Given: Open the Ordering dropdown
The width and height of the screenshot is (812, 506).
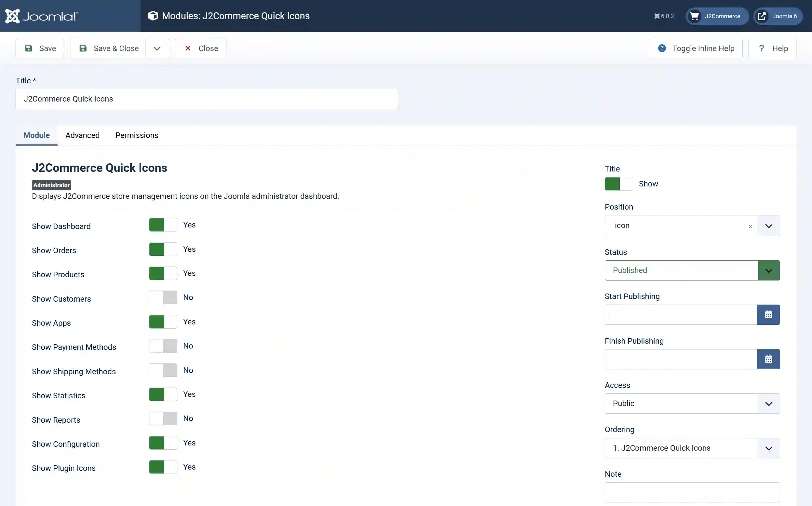Looking at the screenshot, I should [x=692, y=448].
